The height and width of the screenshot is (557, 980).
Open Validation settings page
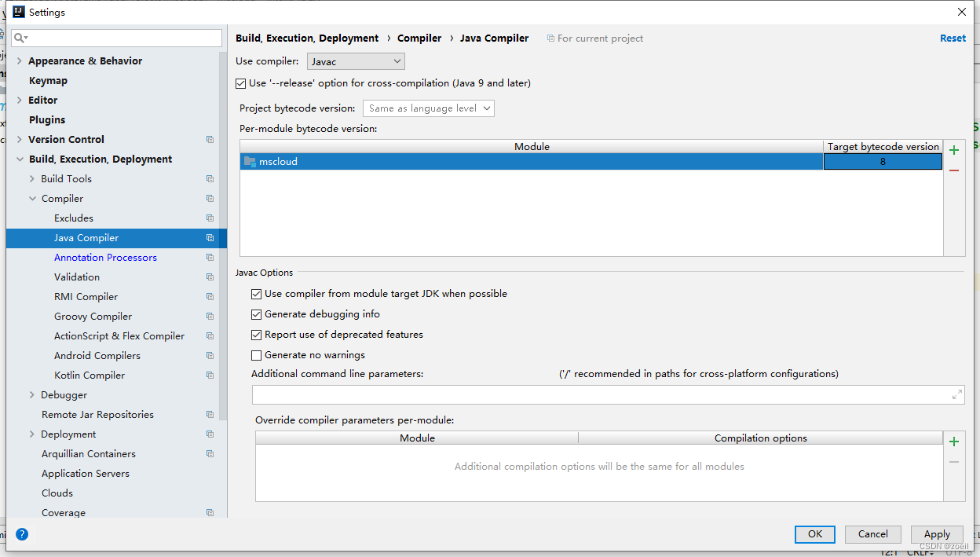77,277
